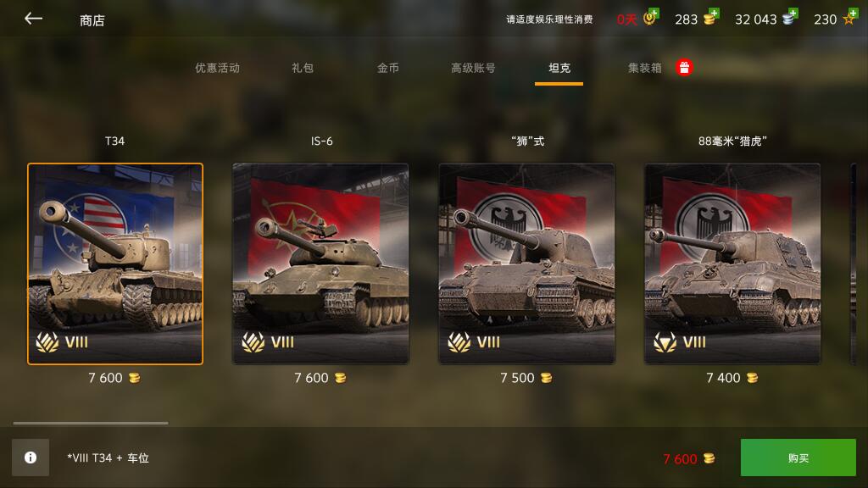Viewport: 868px width, 488px height.
Task: Open the 集装箱 tab
Action: click(x=644, y=68)
